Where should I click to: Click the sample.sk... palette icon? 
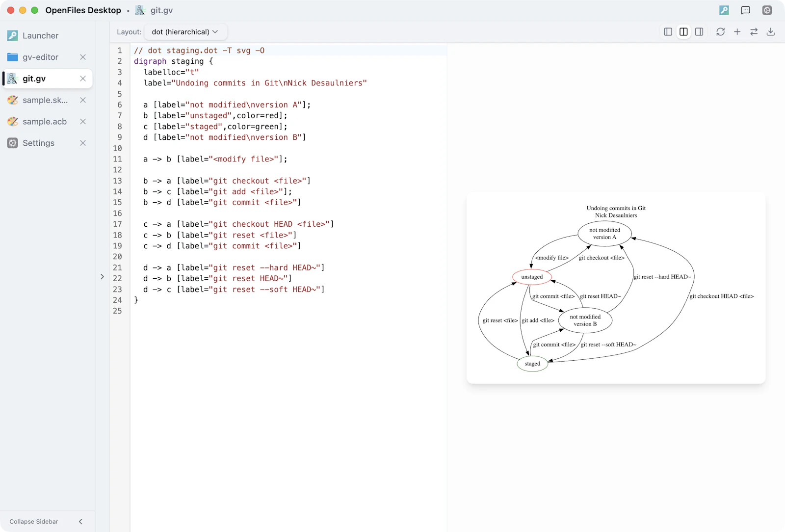(13, 100)
